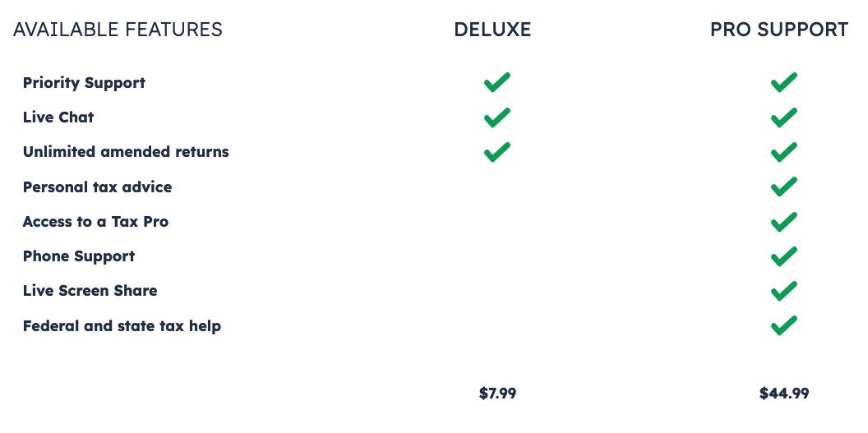Click Pro Support checkmark for Federal and state tax help
Screen dimensions: 868x433
[x=784, y=326]
